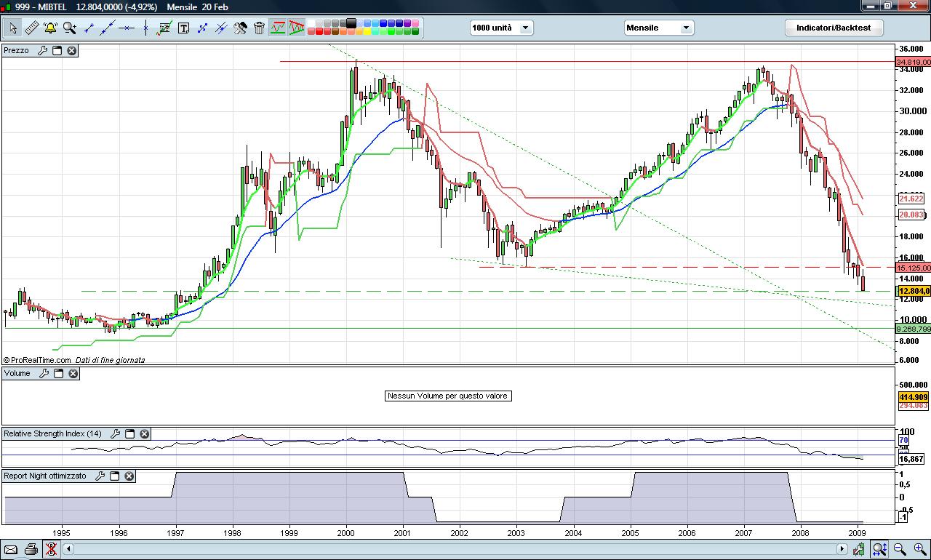
Task: Click the 16,867 RSI value label
Action: pos(911,459)
